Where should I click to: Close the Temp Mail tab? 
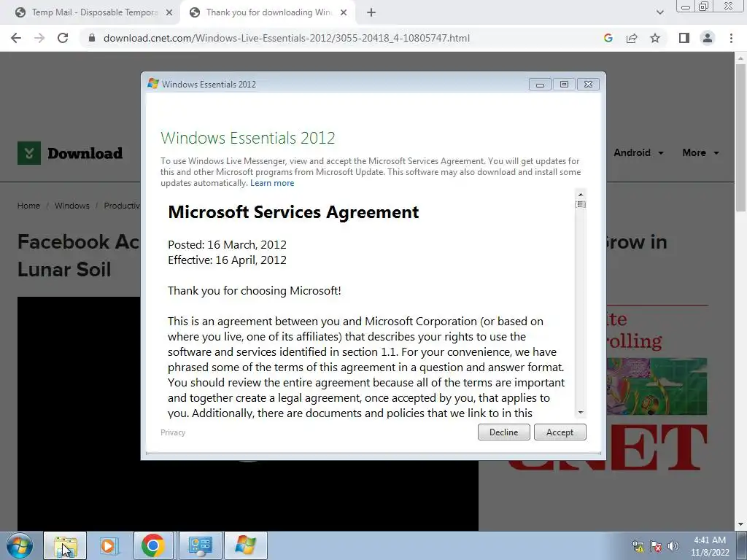169,12
